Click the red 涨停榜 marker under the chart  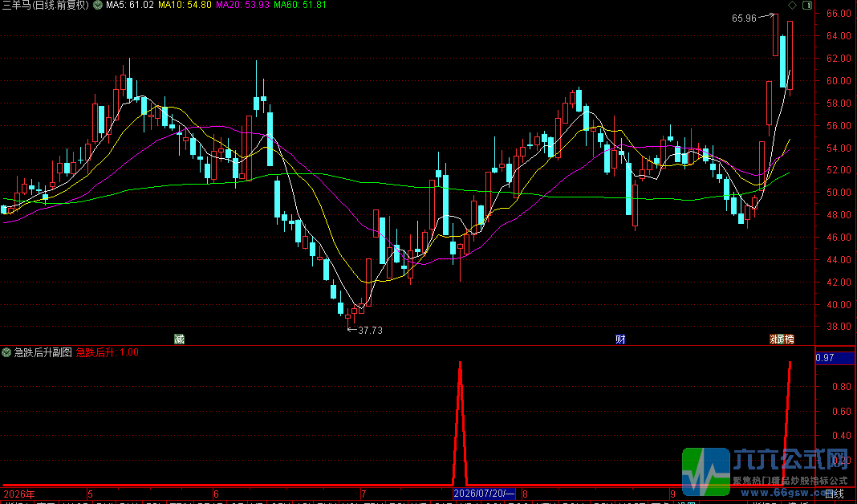[x=782, y=339]
